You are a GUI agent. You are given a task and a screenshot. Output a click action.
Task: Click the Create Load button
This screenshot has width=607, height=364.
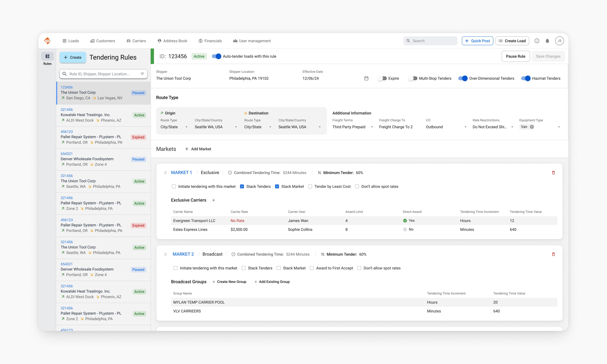(x=512, y=41)
